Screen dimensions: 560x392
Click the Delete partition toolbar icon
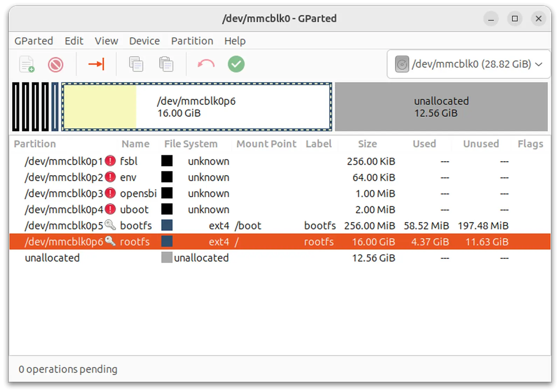[x=56, y=65]
